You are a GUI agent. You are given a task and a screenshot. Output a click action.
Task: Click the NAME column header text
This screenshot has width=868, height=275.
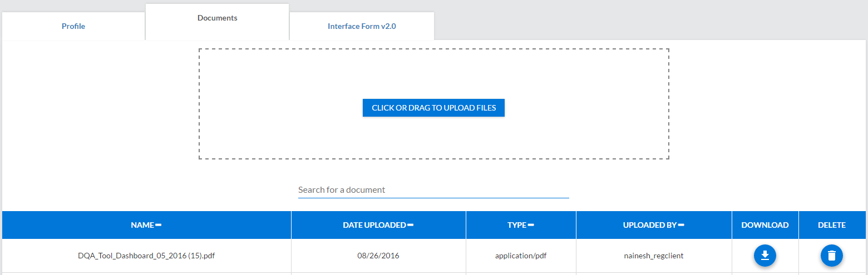point(142,225)
